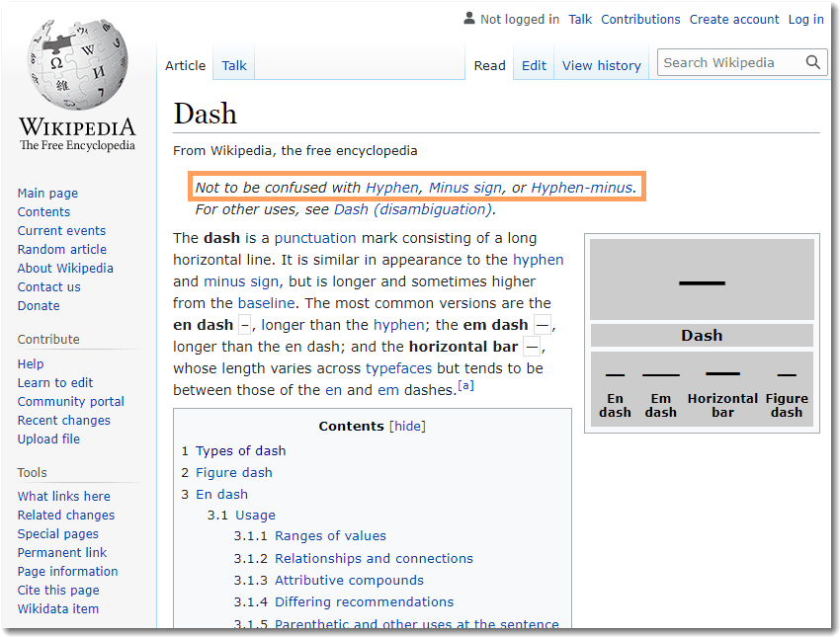
Task: Click the Horizontal bar glyph in infobox
Action: [x=722, y=373]
